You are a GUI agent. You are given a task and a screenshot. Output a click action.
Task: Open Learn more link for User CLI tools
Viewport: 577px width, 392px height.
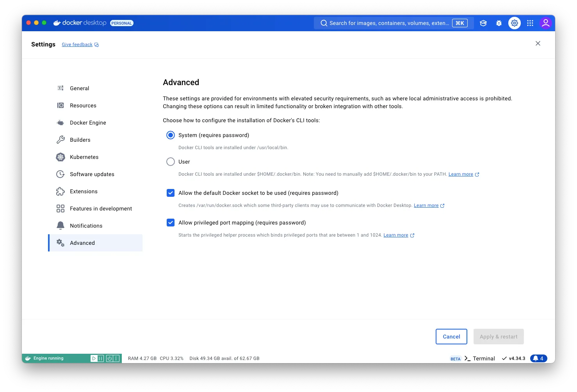pos(463,174)
